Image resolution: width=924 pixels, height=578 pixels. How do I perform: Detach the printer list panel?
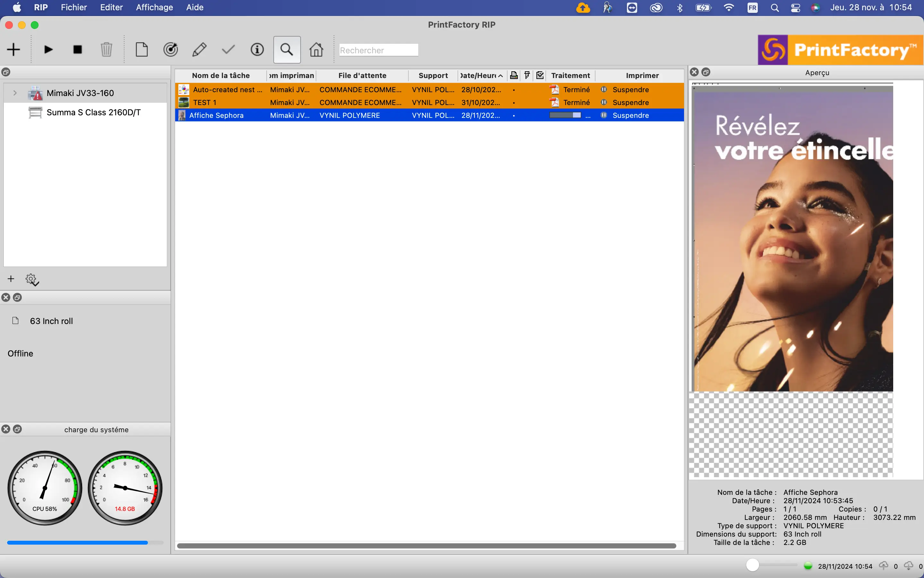(6, 72)
